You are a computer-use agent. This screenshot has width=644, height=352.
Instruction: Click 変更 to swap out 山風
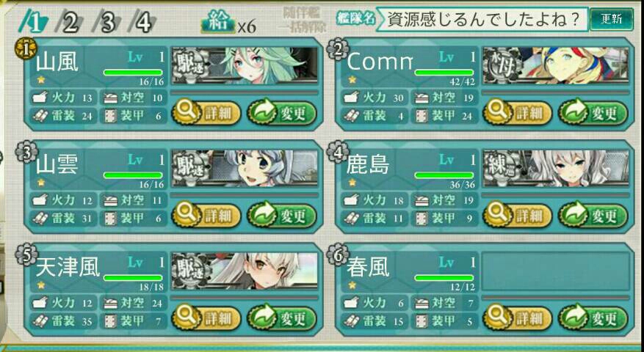pos(282,113)
